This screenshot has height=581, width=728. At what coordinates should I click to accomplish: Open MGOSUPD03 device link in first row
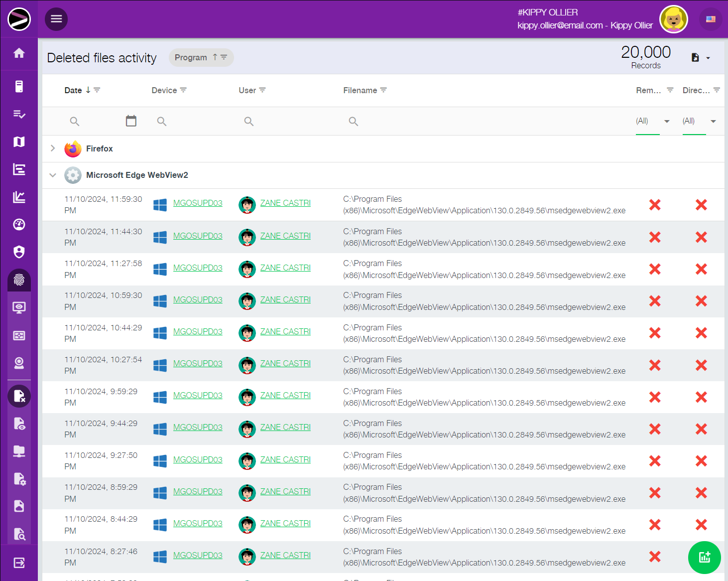point(198,203)
